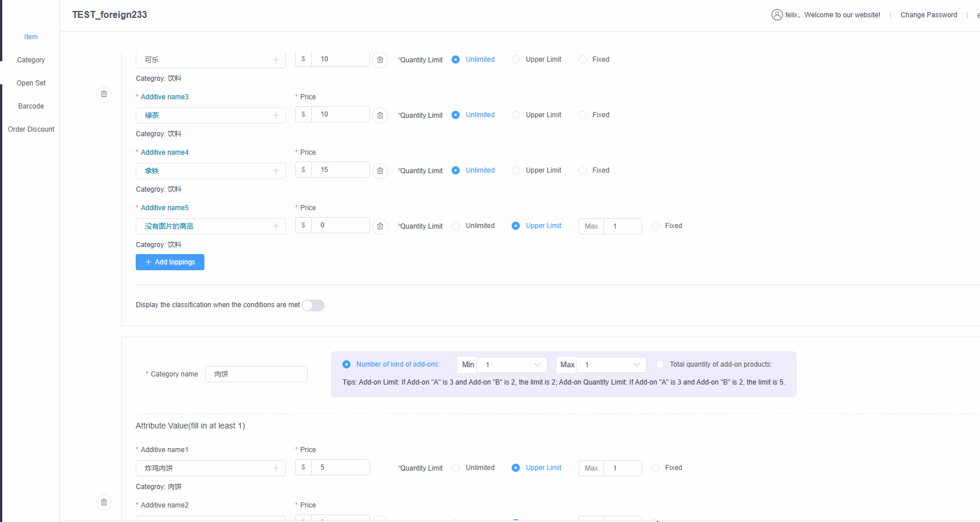Click trash icon beside 绿茶 price
980x522 pixels.
[x=380, y=115]
